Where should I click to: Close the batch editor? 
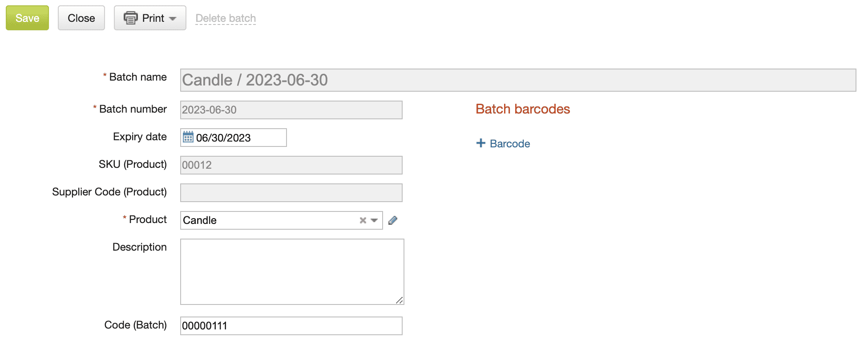[x=81, y=18]
